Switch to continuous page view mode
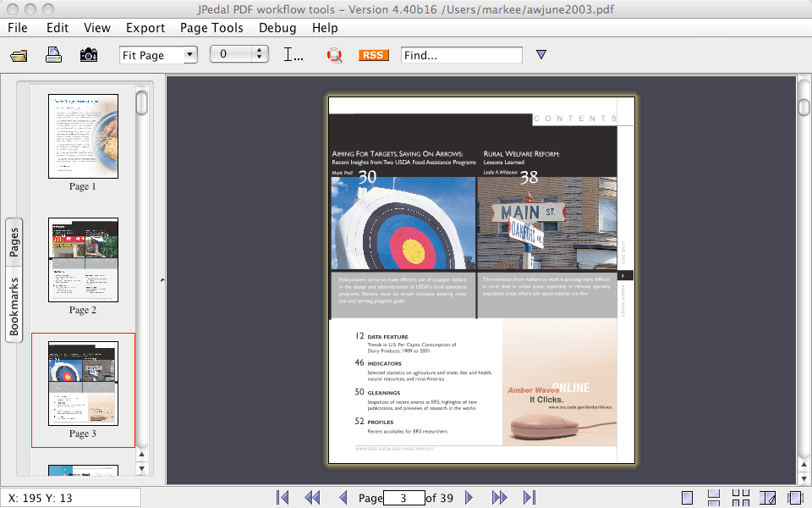This screenshot has height=508, width=812. pyautogui.click(x=714, y=498)
